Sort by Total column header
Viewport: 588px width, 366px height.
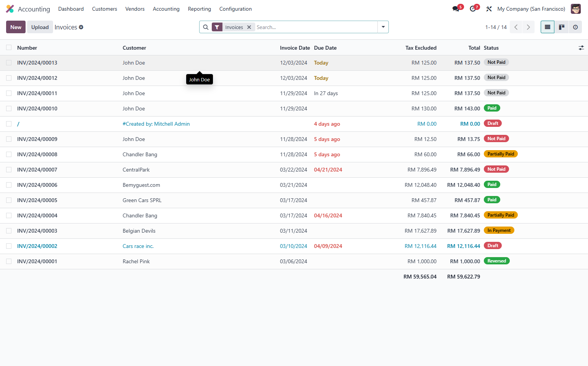tap(474, 48)
